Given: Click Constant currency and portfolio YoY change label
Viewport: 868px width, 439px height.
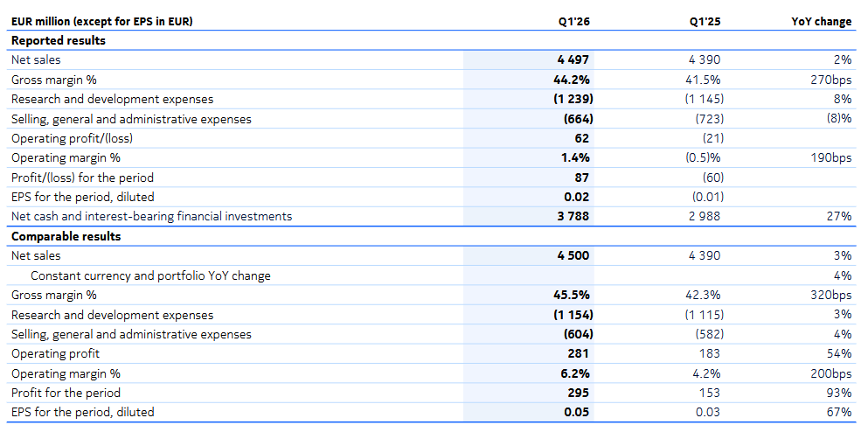Looking at the screenshot, I should pos(150,275).
